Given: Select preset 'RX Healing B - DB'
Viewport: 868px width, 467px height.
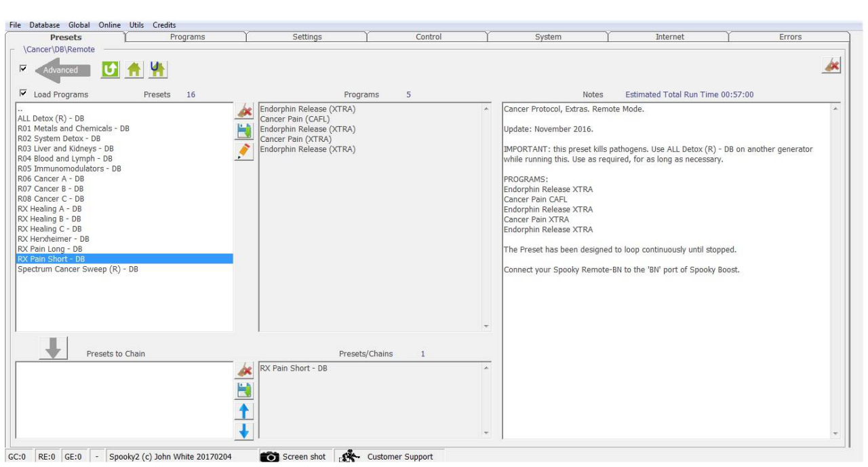Looking at the screenshot, I should pos(124,219).
